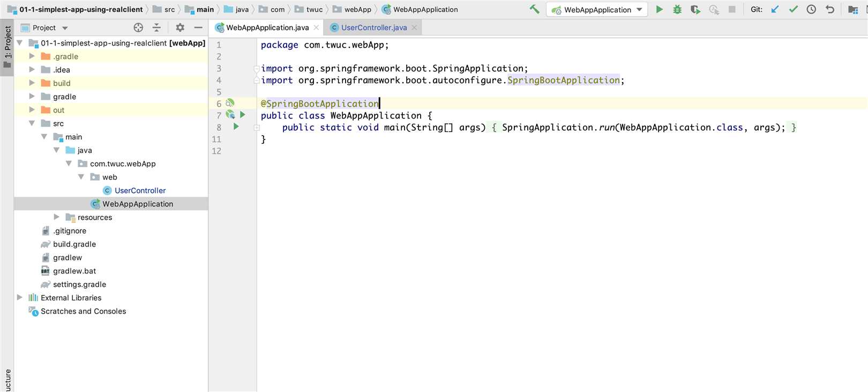Viewport: 868px width, 392px height.
Task: Click the run gutter arrow on line 7
Action: [x=243, y=115]
